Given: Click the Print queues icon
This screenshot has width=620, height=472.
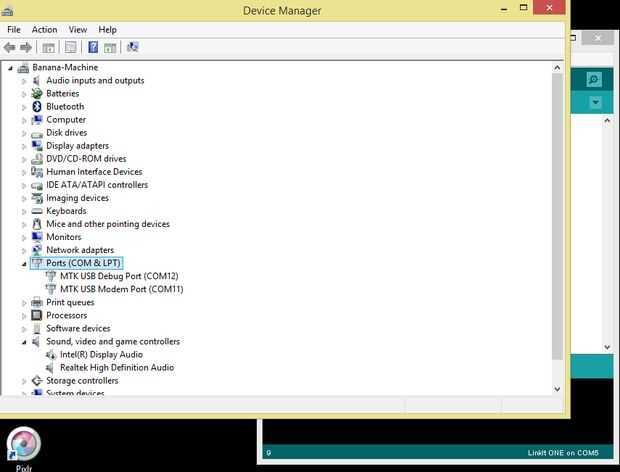Looking at the screenshot, I should [x=37, y=302].
